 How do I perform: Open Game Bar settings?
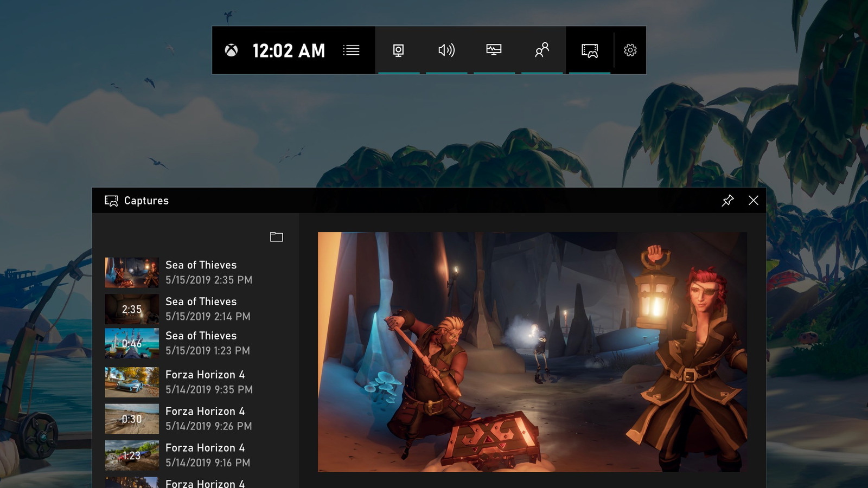[630, 50]
